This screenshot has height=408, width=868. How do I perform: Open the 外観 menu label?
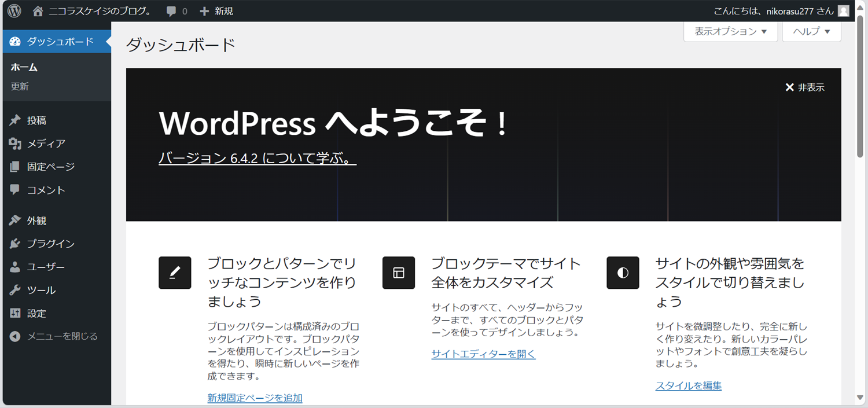pyautogui.click(x=36, y=220)
